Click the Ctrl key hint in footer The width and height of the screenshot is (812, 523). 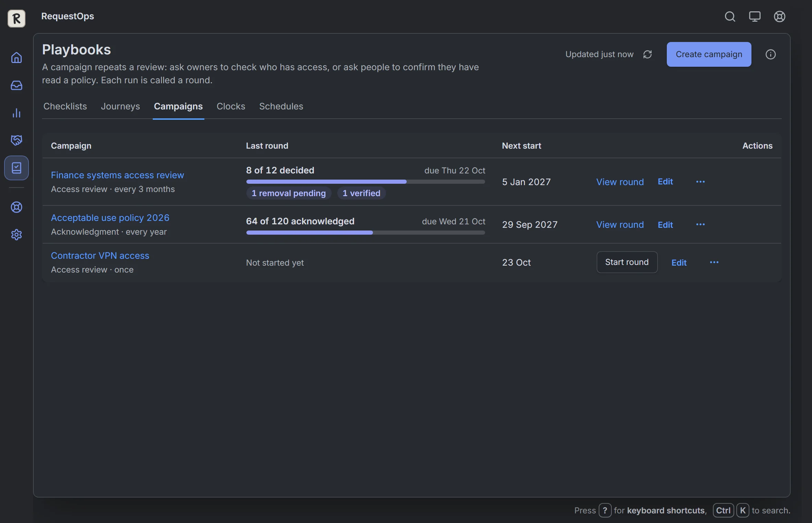pyautogui.click(x=723, y=510)
